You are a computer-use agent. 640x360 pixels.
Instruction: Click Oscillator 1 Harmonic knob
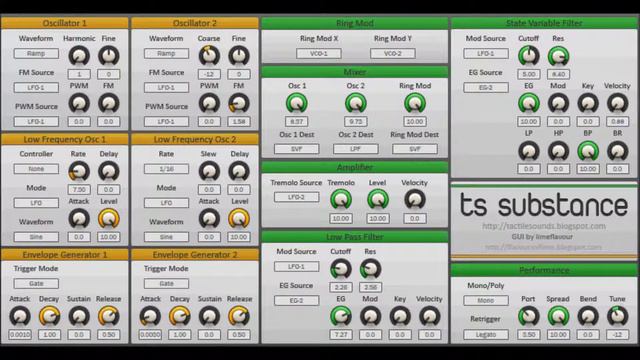pos(79,56)
